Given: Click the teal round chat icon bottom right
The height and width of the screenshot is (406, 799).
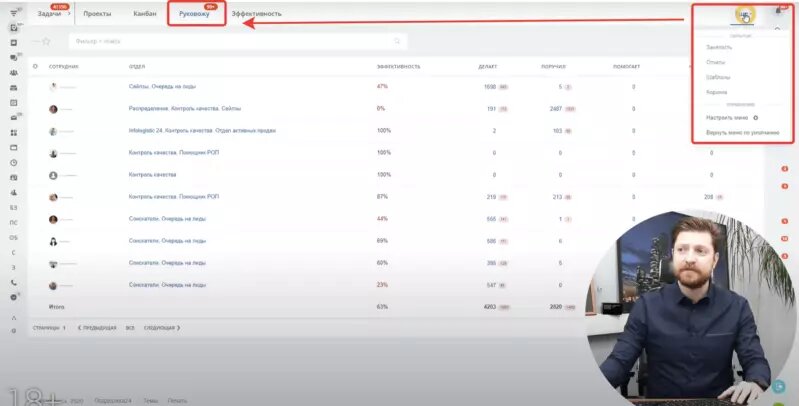Looking at the screenshot, I should coord(778,387).
